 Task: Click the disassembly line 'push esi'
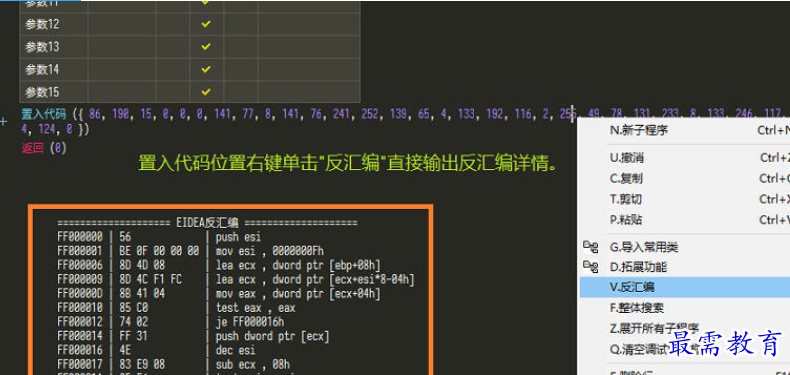[238, 236]
